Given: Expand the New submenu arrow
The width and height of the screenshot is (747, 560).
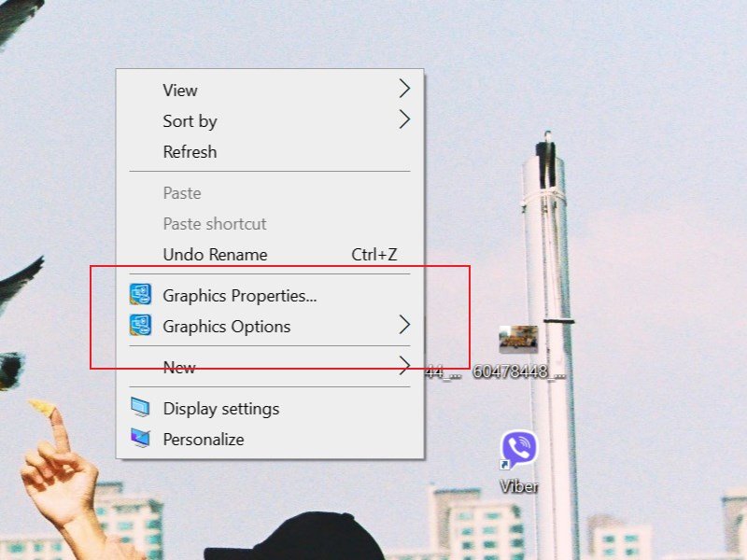Looking at the screenshot, I should (x=404, y=367).
